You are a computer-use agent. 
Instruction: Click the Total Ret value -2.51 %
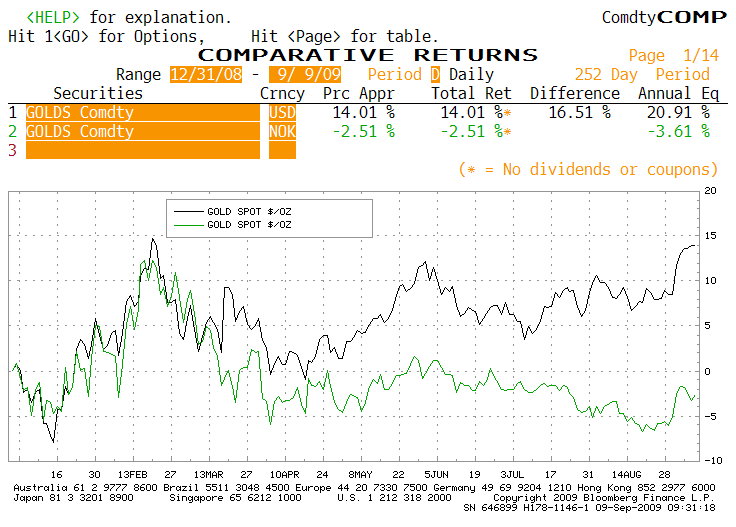point(472,131)
